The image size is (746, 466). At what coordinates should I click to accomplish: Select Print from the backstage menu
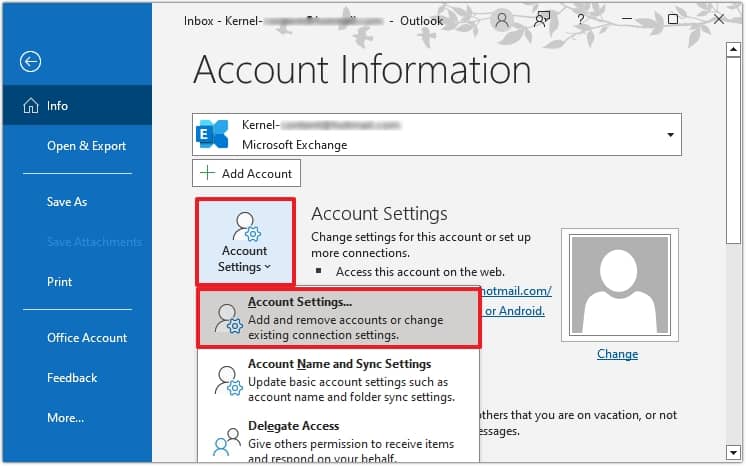[59, 282]
